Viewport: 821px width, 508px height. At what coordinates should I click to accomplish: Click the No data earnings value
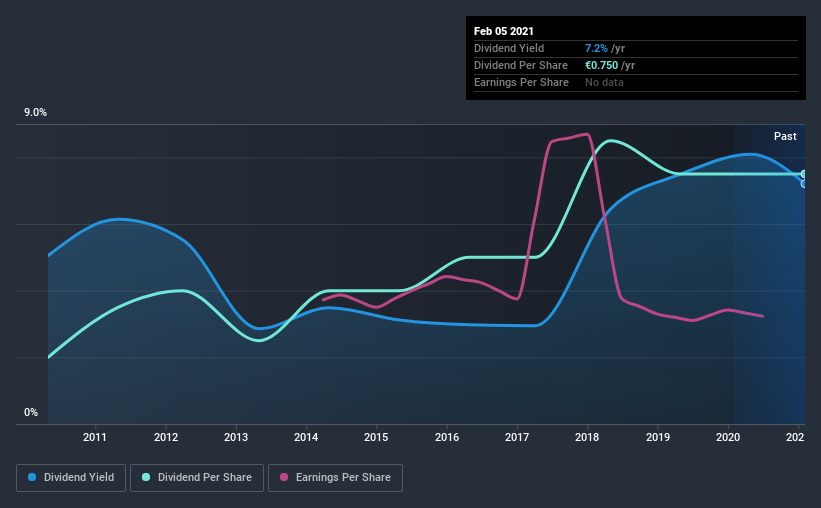click(x=604, y=82)
